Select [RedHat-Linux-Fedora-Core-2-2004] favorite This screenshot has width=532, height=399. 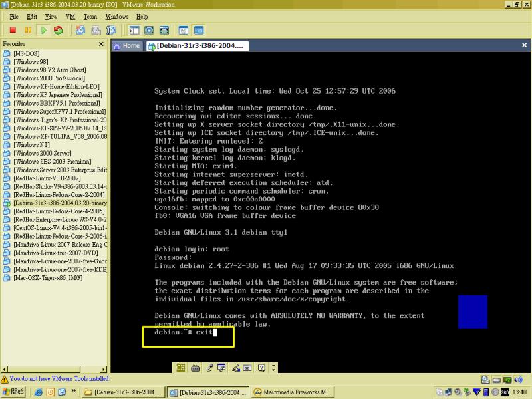point(59,194)
